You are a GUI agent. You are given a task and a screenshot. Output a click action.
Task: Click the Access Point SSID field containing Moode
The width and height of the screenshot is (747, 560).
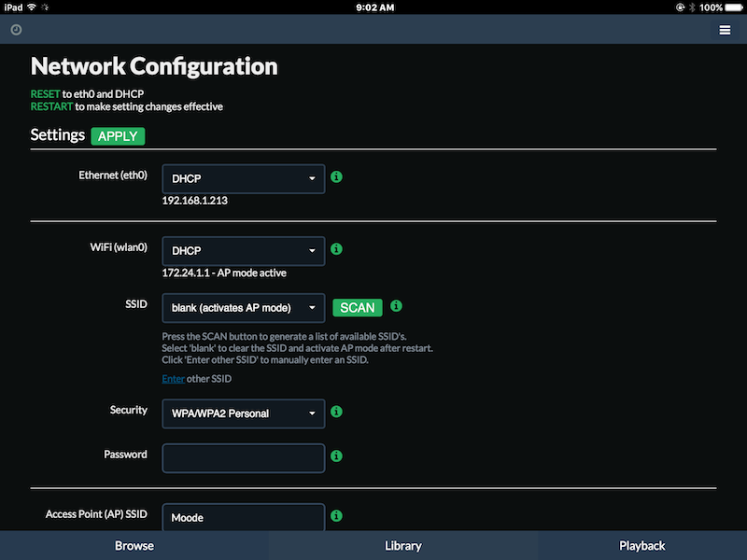point(244,517)
